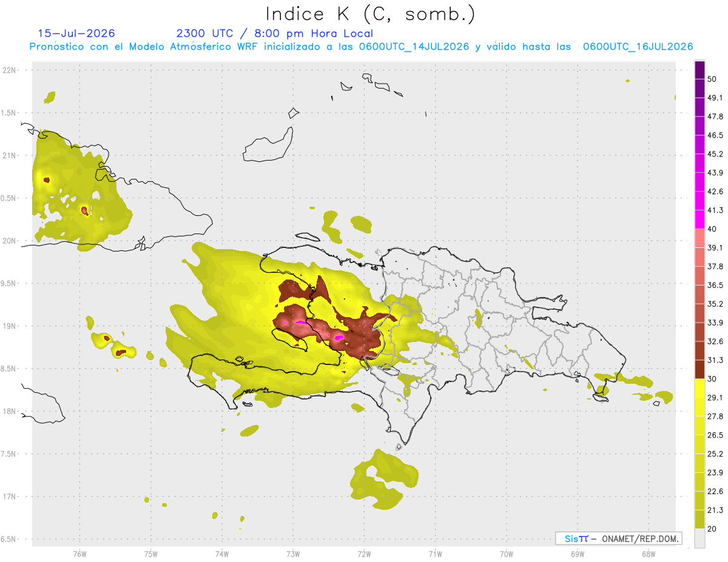728x562 pixels.
Task: Click the colorbar value label 25.2
Action: pos(715,453)
